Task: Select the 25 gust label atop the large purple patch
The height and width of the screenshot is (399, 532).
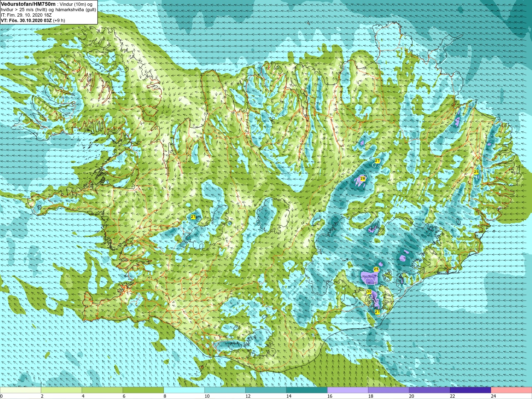Action: (x=376, y=269)
